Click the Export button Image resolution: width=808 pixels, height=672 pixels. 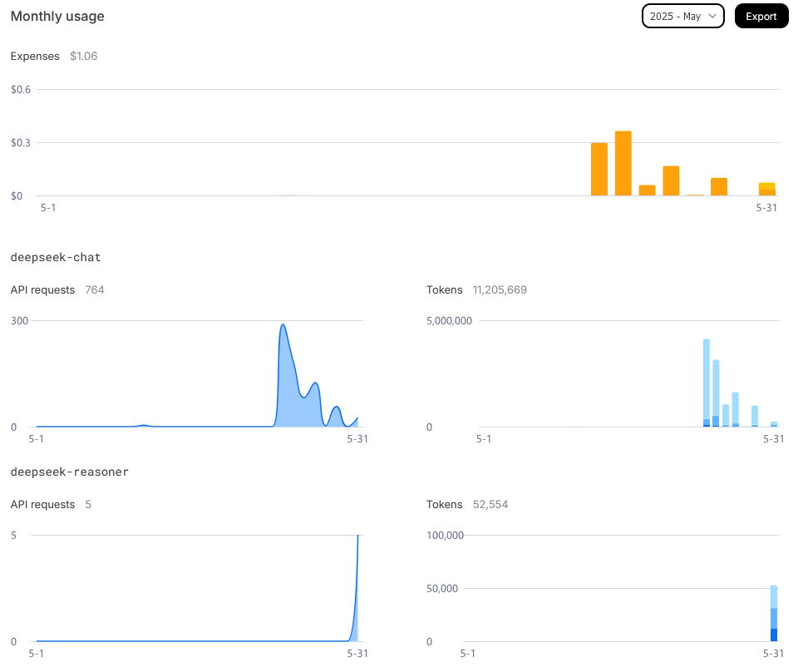pos(761,16)
